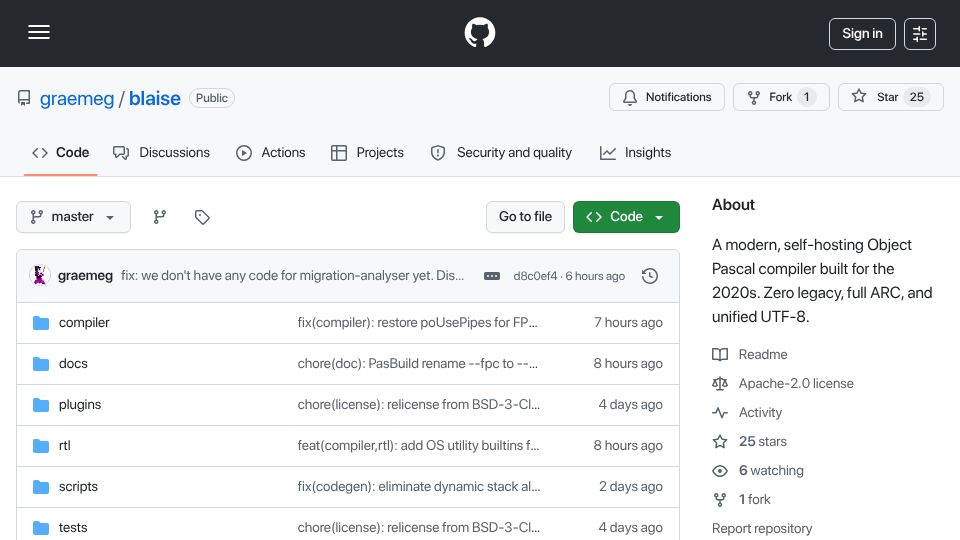Screen dimensions: 960x540
Task: Open the plugins folder
Action: (x=80, y=405)
